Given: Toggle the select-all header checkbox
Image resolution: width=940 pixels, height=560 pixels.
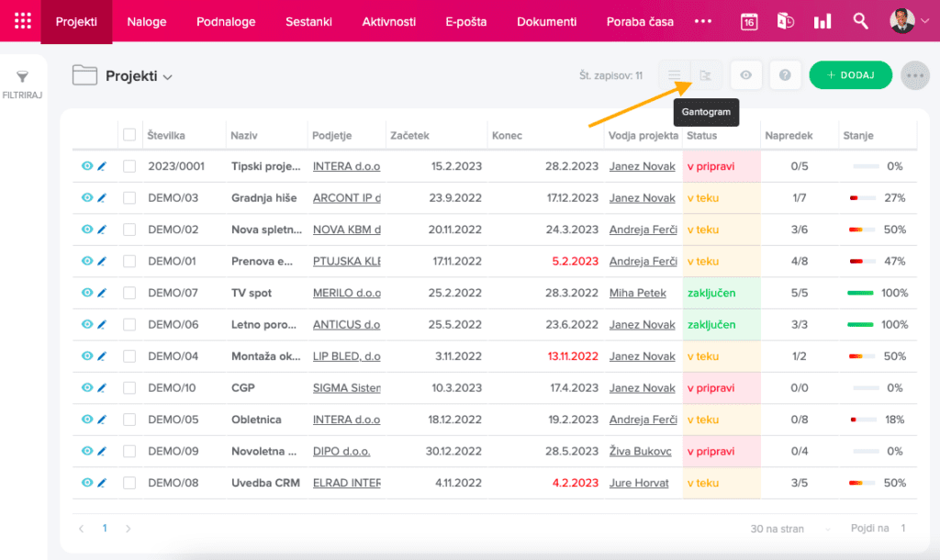Looking at the screenshot, I should (x=129, y=135).
